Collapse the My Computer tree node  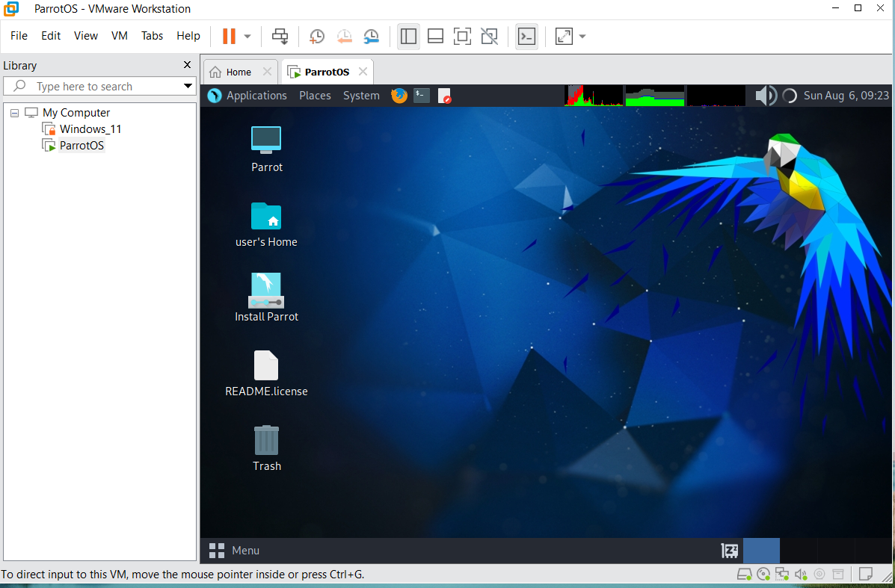point(15,113)
